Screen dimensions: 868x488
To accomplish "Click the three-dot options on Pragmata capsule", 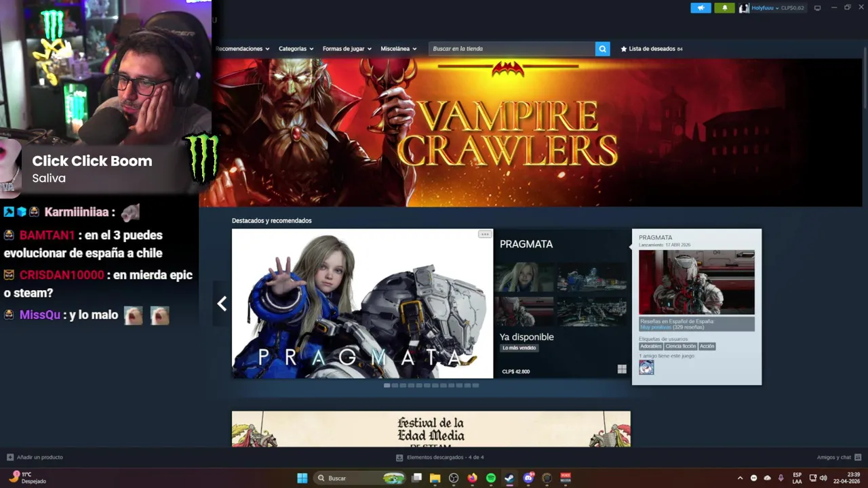I will pyautogui.click(x=484, y=235).
